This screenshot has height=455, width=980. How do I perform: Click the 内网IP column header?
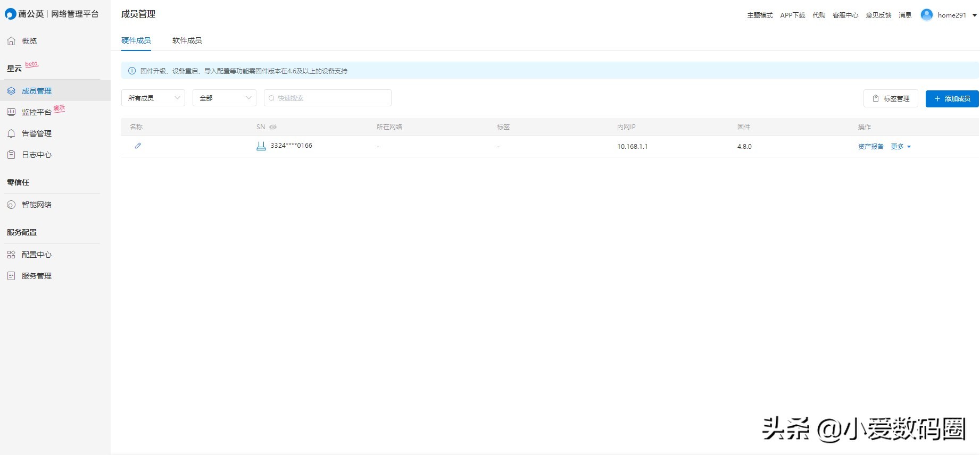626,127
